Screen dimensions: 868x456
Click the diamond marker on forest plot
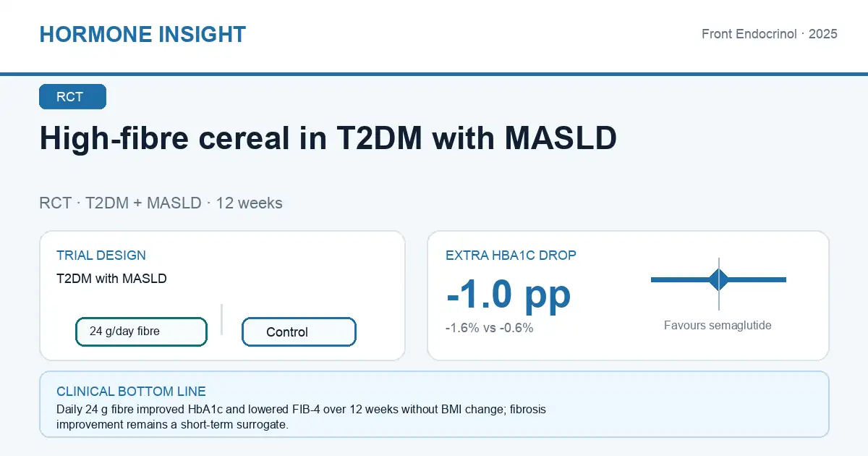click(x=719, y=279)
